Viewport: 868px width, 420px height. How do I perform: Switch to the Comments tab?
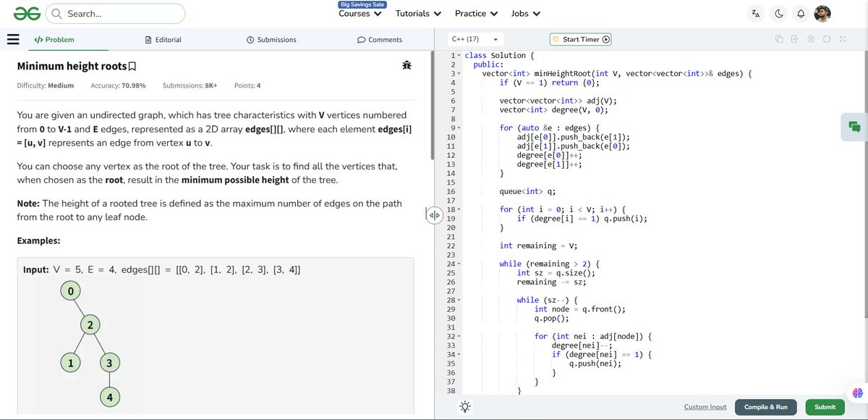(380, 40)
